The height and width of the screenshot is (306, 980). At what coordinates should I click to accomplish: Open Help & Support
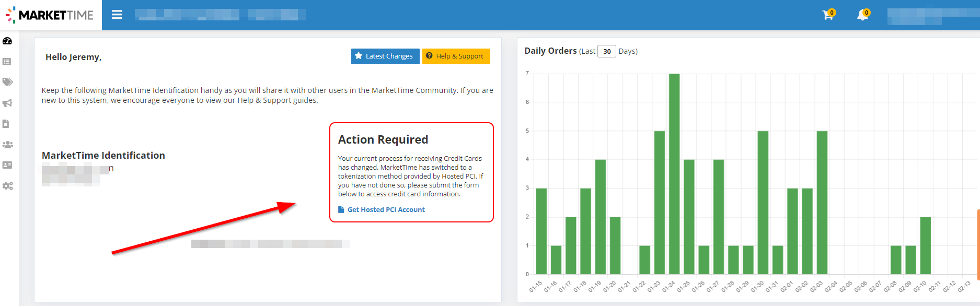[x=456, y=56]
